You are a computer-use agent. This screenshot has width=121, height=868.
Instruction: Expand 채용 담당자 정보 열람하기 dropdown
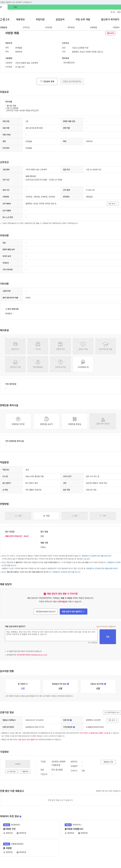[x=74, y=611]
